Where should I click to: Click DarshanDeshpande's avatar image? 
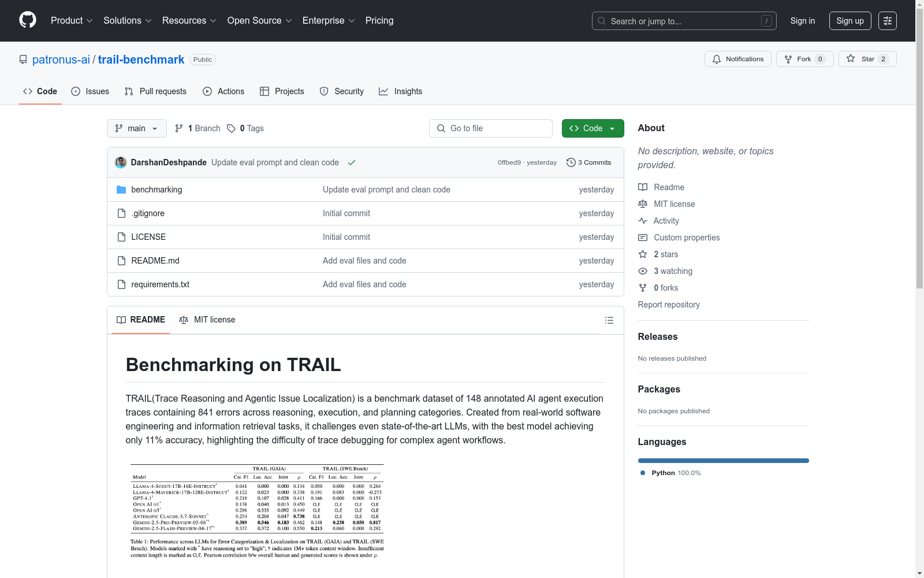pos(121,162)
